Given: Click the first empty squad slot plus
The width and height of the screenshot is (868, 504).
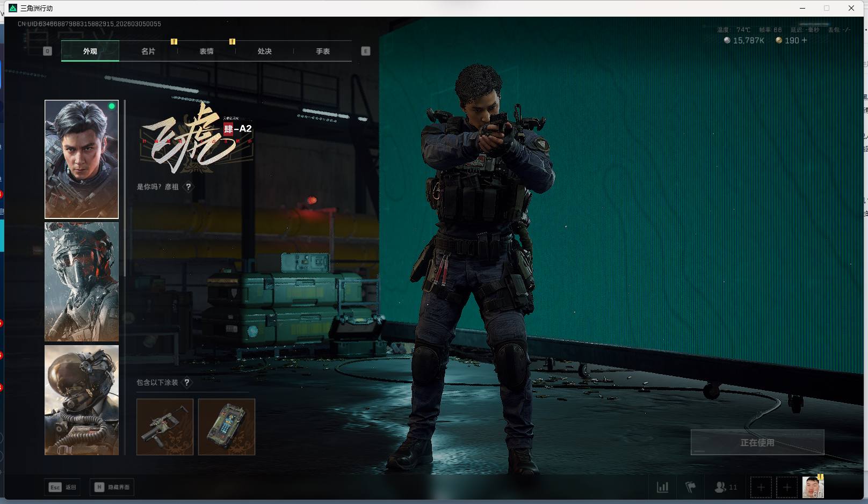Looking at the screenshot, I should tap(761, 487).
